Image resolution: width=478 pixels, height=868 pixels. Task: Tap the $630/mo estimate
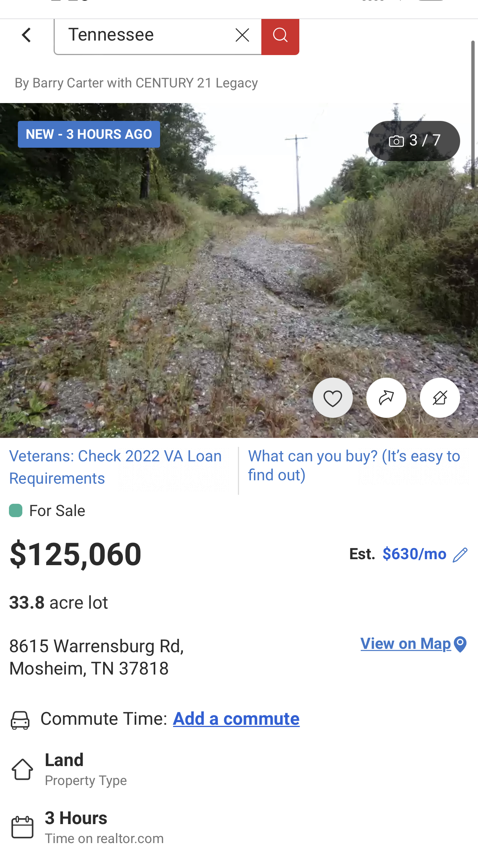click(414, 554)
